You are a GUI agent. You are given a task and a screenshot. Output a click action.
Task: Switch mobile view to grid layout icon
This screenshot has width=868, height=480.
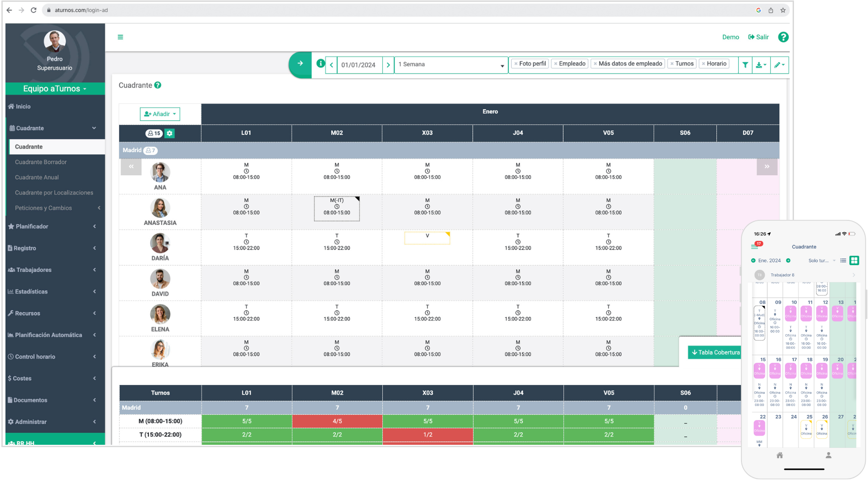[x=854, y=261]
